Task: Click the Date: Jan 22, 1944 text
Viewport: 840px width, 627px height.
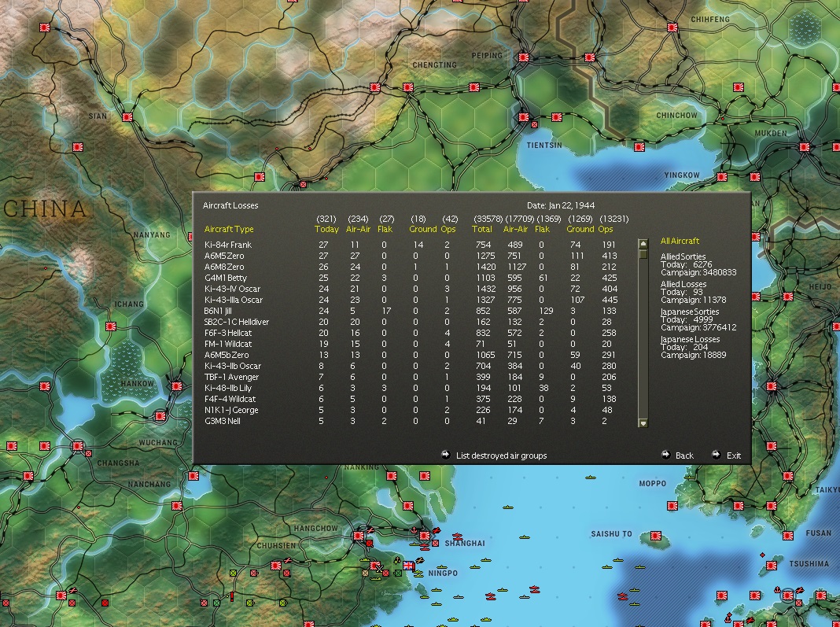Action: (560, 205)
